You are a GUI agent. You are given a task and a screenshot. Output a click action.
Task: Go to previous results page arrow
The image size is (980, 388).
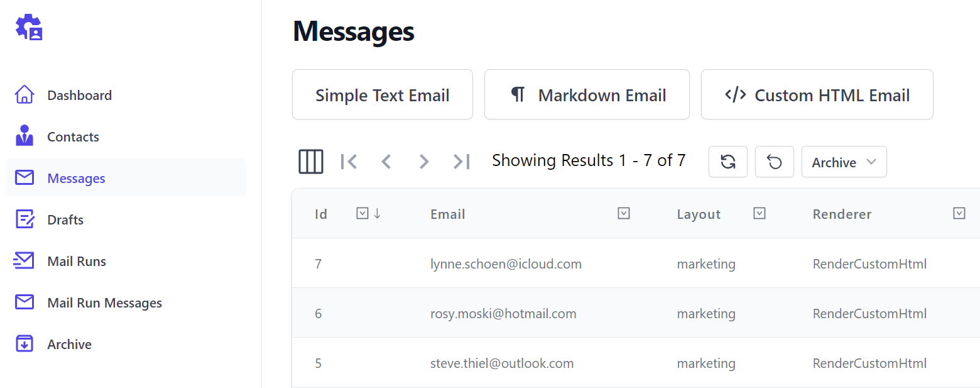(386, 162)
